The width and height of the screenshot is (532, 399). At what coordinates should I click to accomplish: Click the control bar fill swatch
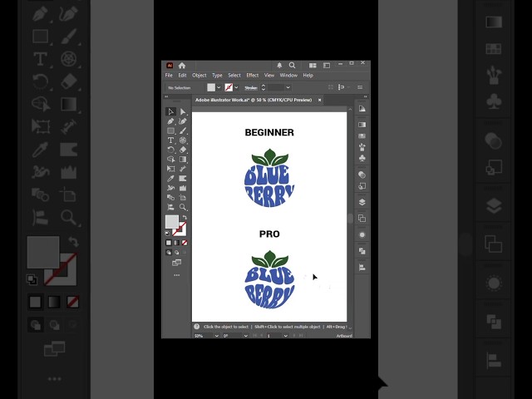tap(211, 87)
